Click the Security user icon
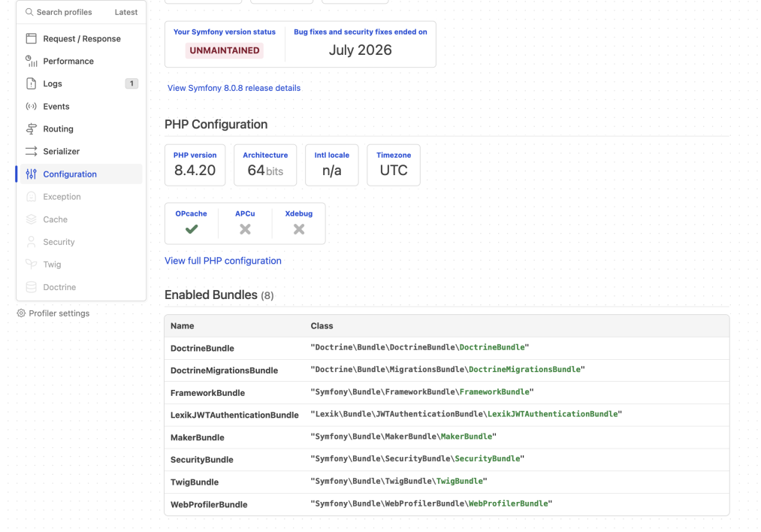The image size is (761, 532). click(x=31, y=242)
